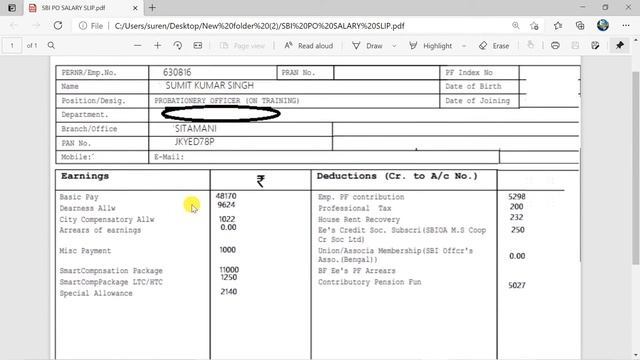
Task: Save the PDF
Action: pos(575,45)
